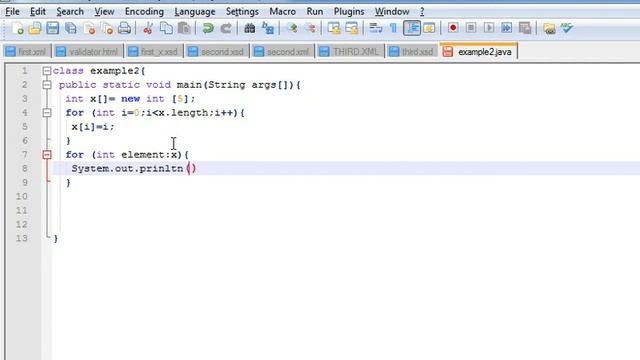The height and width of the screenshot is (360, 640).
Task: Click the 'int x[]= new int [5];' line
Action: 130,99
